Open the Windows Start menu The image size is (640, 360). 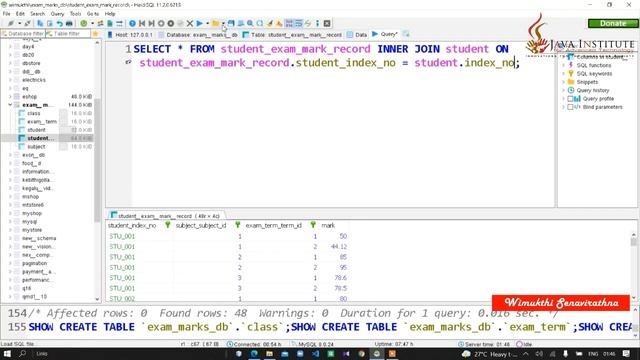(7, 354)
